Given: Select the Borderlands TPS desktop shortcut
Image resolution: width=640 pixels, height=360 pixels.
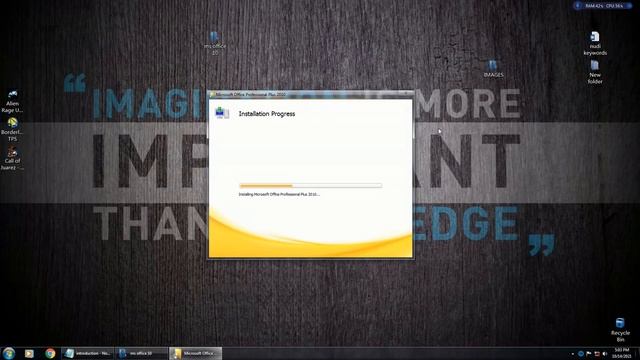Looking at the screenshot, I should 12,130.
